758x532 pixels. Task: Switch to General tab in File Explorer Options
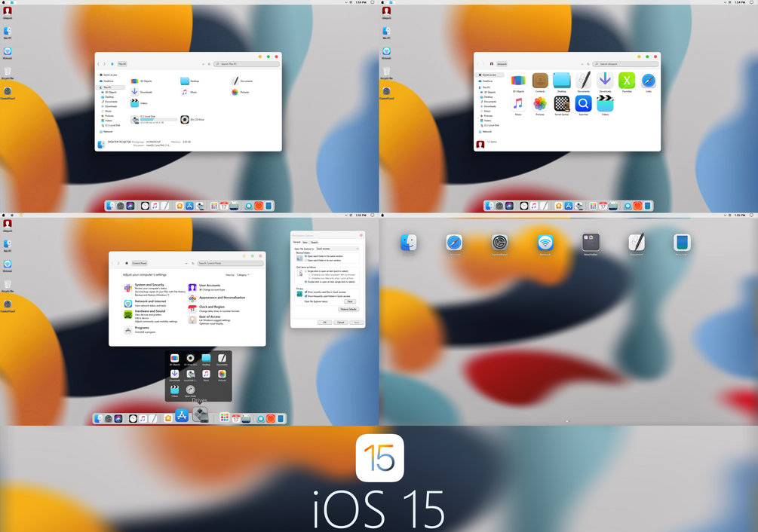[297, 242]
